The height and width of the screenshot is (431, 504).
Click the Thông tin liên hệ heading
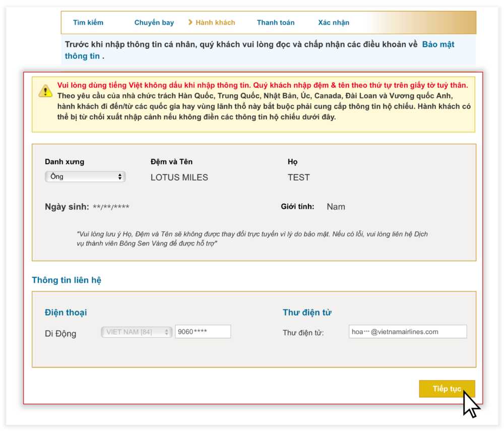tap(67, 280)
